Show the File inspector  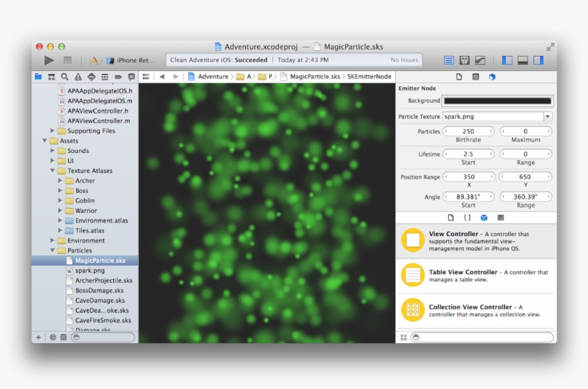point(459,77)
